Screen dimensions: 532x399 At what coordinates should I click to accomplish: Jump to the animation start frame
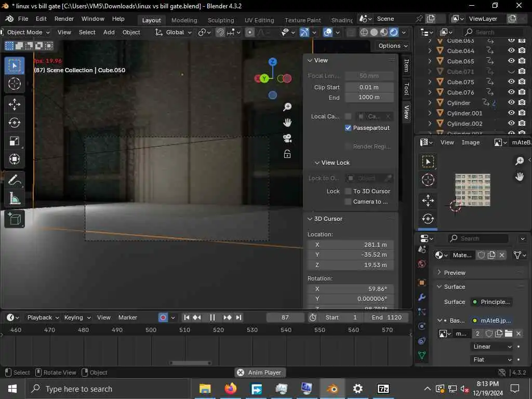(x=187, y=317)
